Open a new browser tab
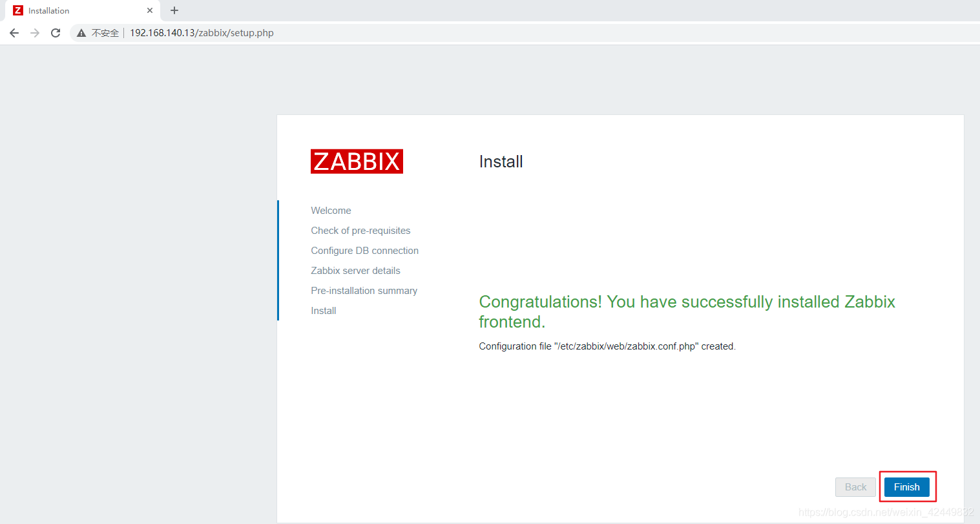 point(174,10)
